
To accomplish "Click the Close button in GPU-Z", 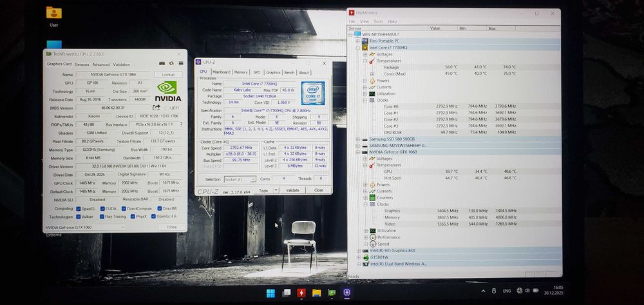I will 172,228.
